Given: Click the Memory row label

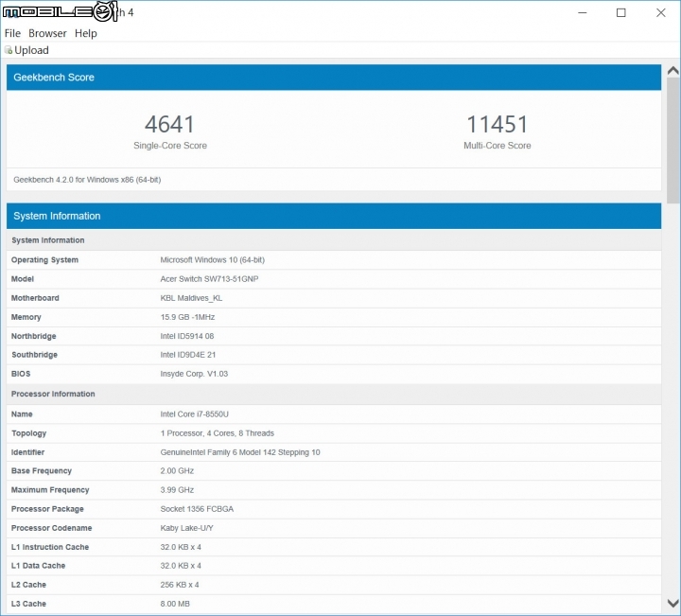Looking at the screenshot, I should [26, 317].
